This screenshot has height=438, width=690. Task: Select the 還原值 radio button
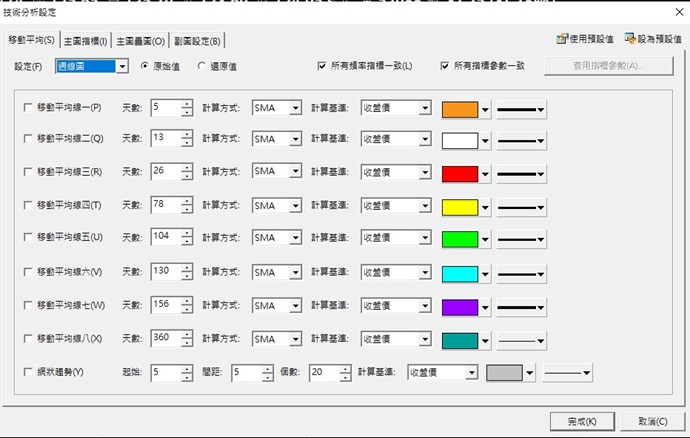(x=202, y=66)
